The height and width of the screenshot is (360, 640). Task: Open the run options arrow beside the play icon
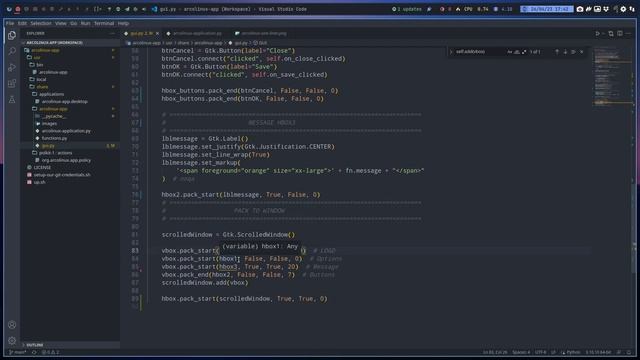tap(603, 33)
